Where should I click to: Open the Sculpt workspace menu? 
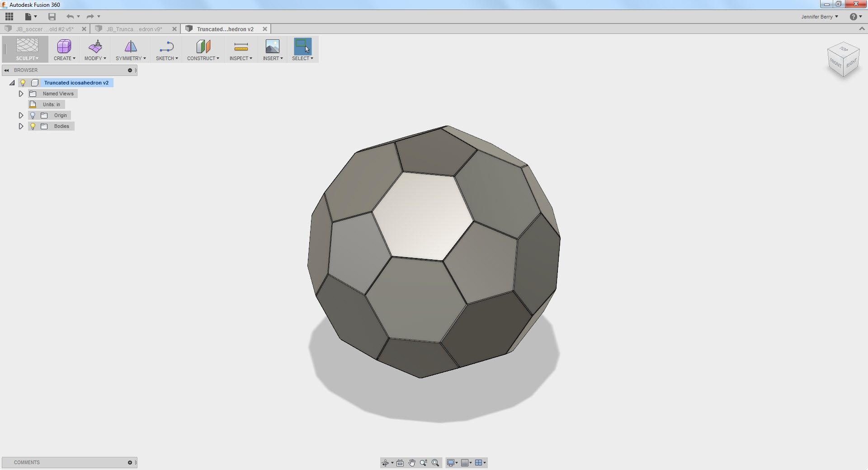[x=27, y=49]
